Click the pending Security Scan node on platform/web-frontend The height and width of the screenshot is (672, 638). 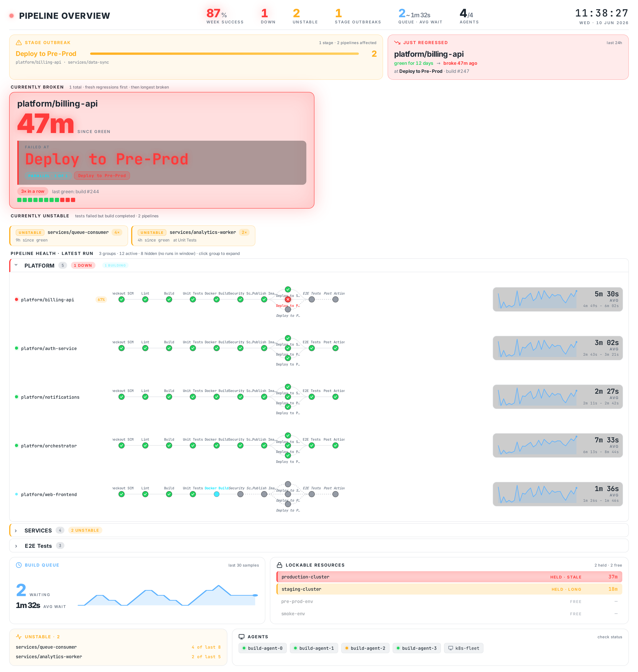click(240, 494)
